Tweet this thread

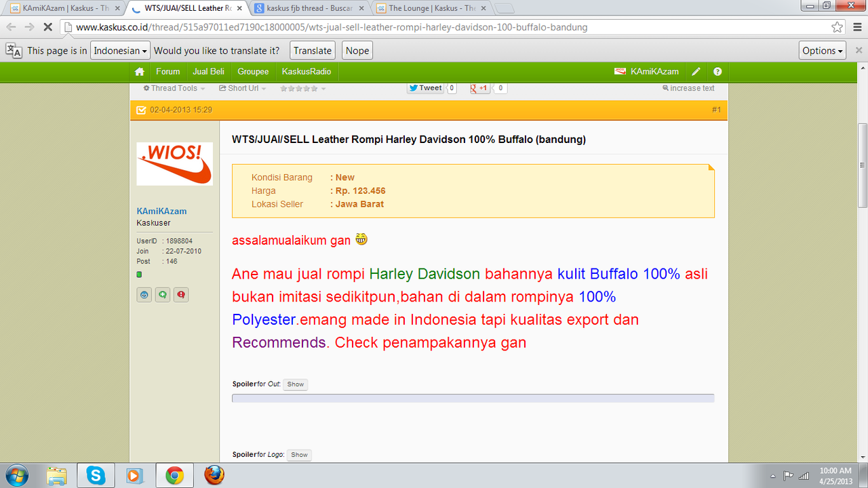(x=426, y=88)
